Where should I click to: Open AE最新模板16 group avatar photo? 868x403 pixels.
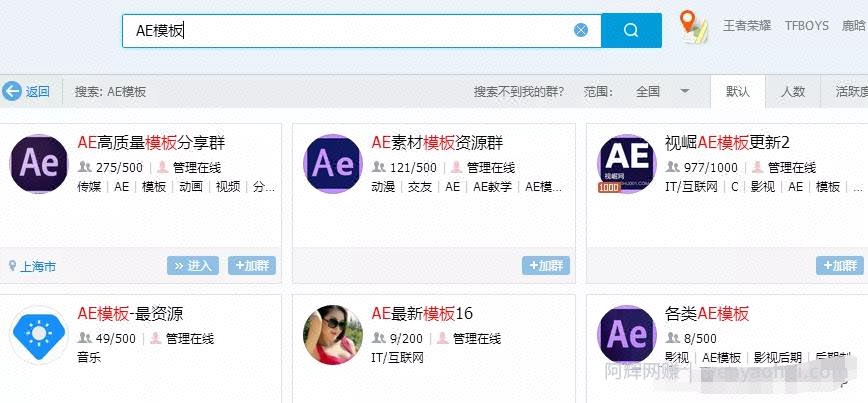tap(333, 335)
